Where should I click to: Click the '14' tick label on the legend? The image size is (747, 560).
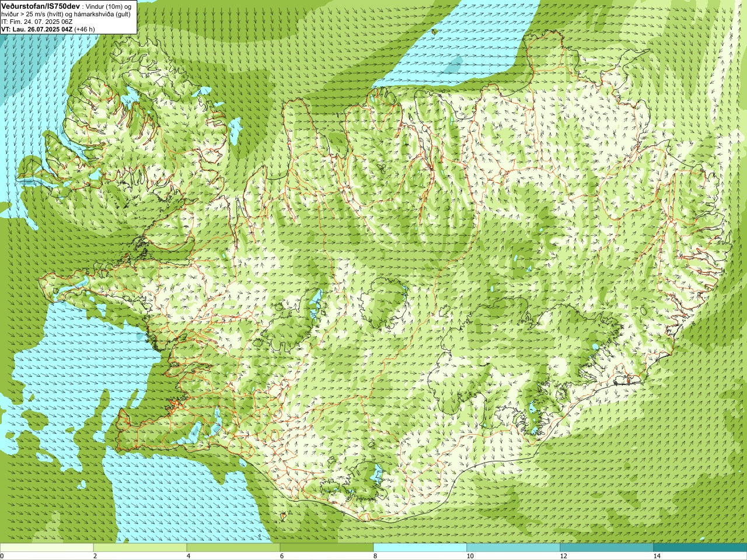(x=657, y=556)
